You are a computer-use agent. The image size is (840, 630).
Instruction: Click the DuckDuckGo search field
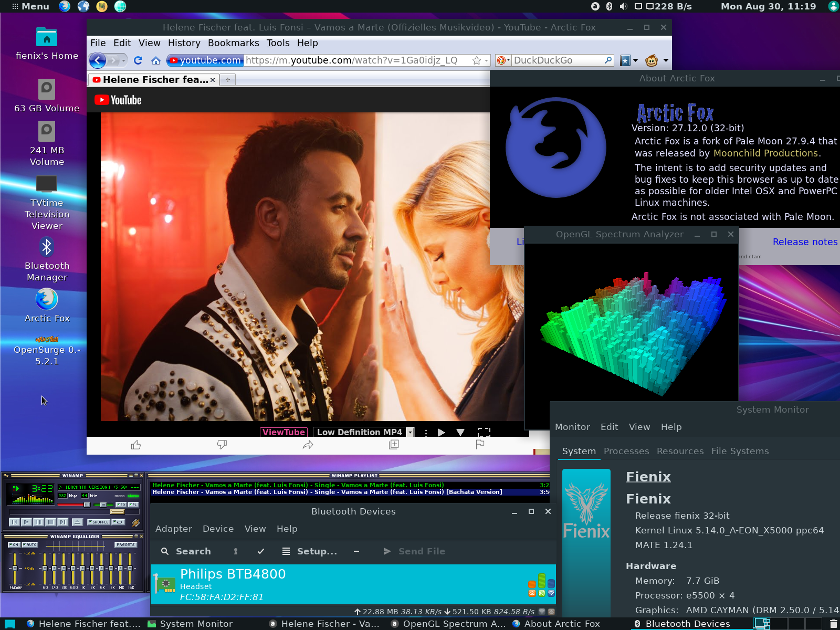[558, 60]
